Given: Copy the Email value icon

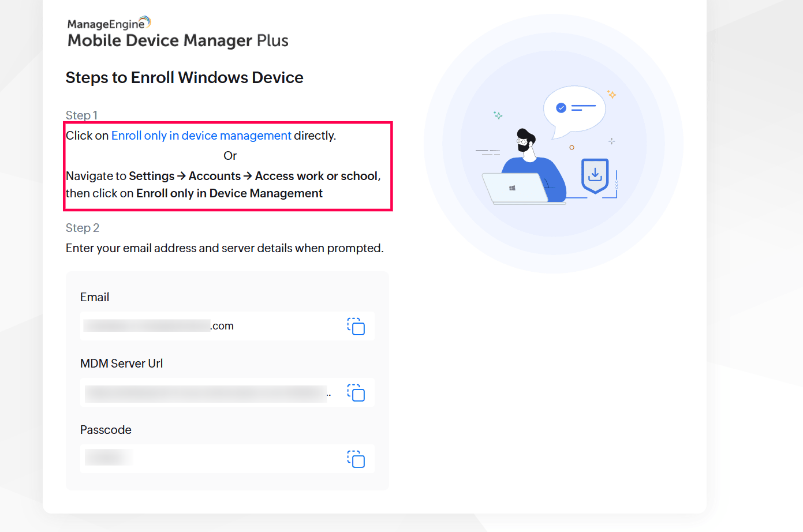Looking at the screenshot, I should (356, 326).
